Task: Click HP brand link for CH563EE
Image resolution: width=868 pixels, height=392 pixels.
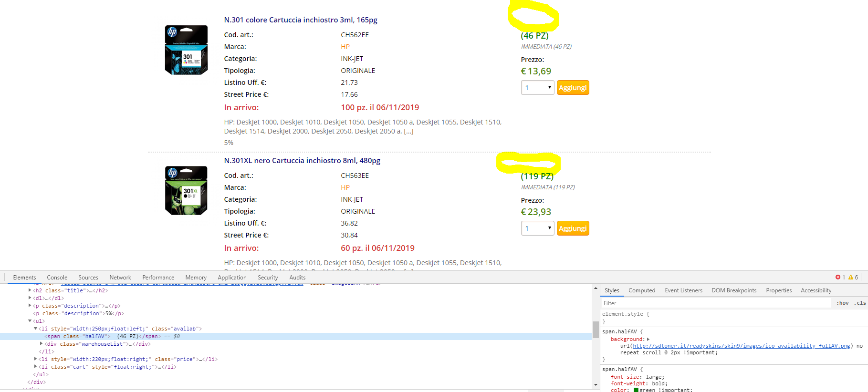Action: pyautogui.click(x=345, y=187)
